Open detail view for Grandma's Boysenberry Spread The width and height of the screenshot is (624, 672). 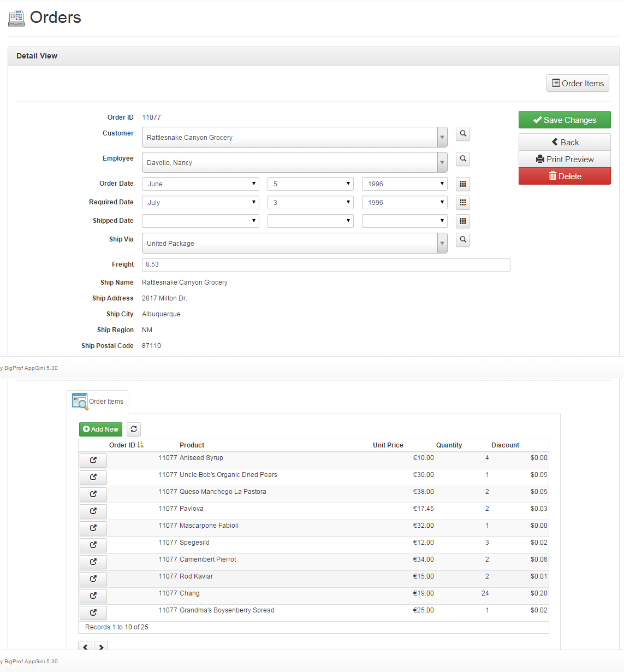click(x=93, y=612)
